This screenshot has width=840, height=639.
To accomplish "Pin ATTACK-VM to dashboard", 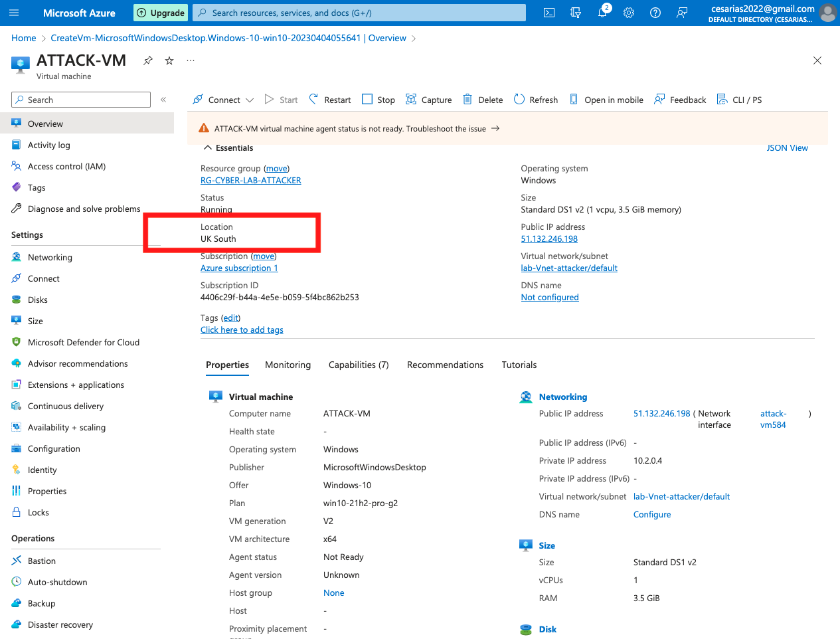I will point(148,60).
